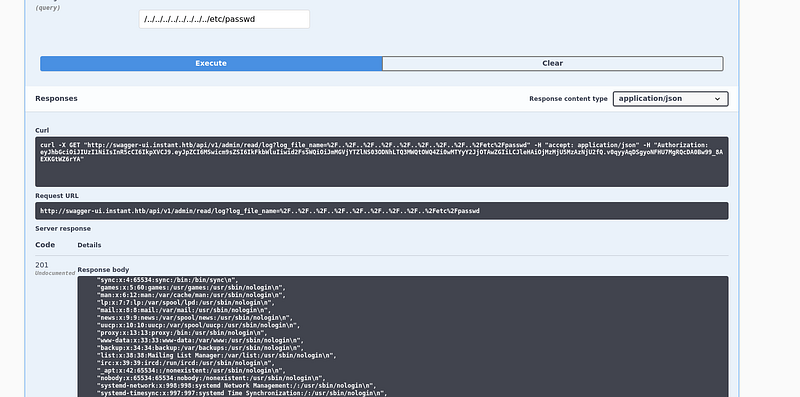
Task: Click the Clear button
Action: [553, 63]
